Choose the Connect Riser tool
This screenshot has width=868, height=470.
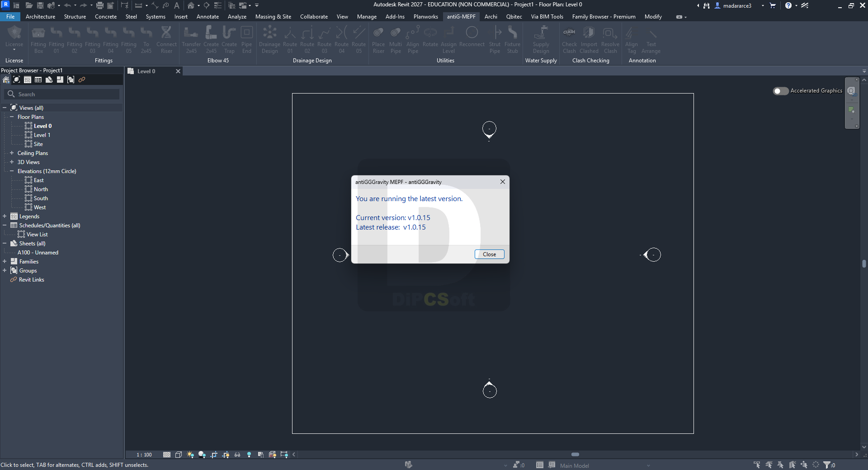pyautogui.click(x=166, y=40)
